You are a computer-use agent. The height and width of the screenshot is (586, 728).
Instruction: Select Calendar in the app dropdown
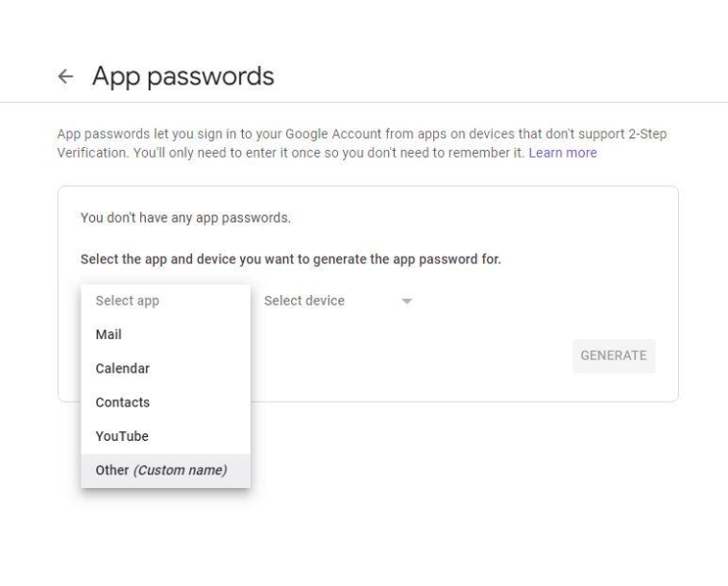pos(122,368)
